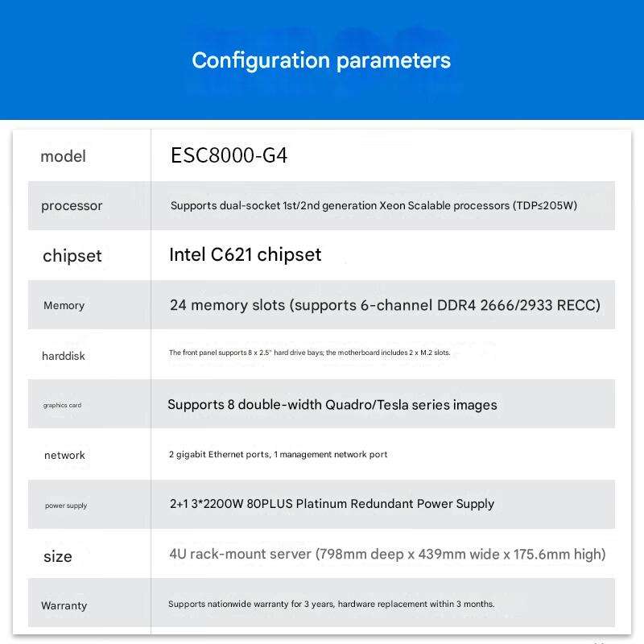Select the gigabit Ethernet ports text
The image size is (644, 644).
(278, 455)
